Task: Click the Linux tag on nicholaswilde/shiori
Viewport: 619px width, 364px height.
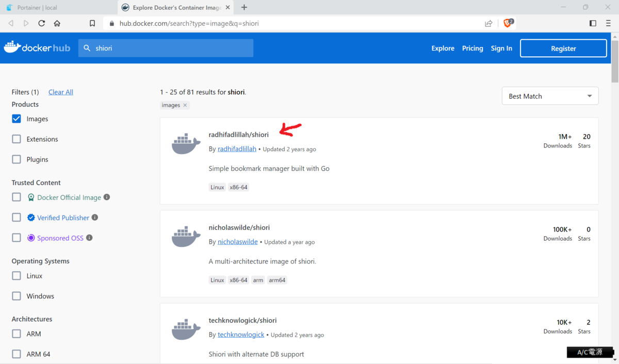Action: coord(217,280)
